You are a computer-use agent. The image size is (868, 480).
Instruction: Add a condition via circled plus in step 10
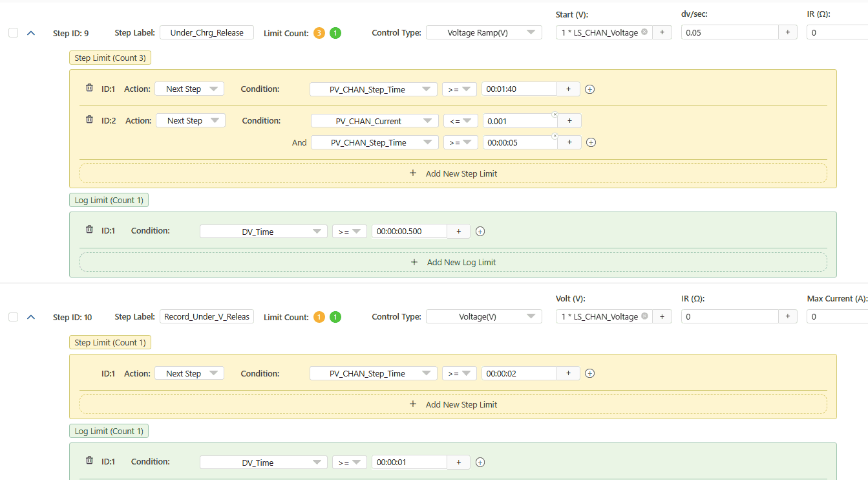pyautogui.click(x=589, y=373)
